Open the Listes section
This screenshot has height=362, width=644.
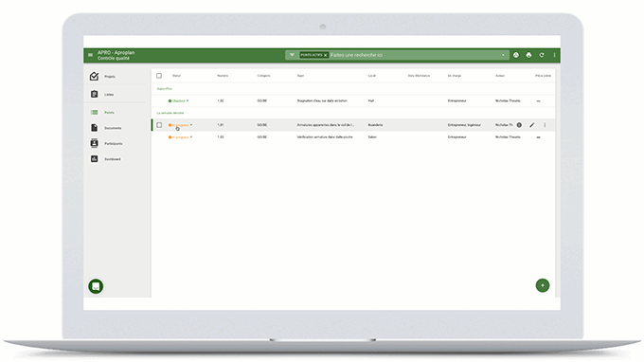click(x=102, y=95)
